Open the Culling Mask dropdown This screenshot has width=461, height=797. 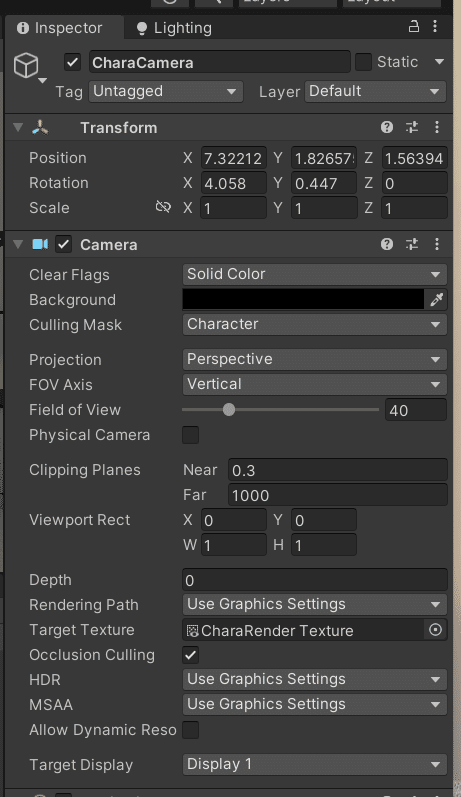(315, 324)
